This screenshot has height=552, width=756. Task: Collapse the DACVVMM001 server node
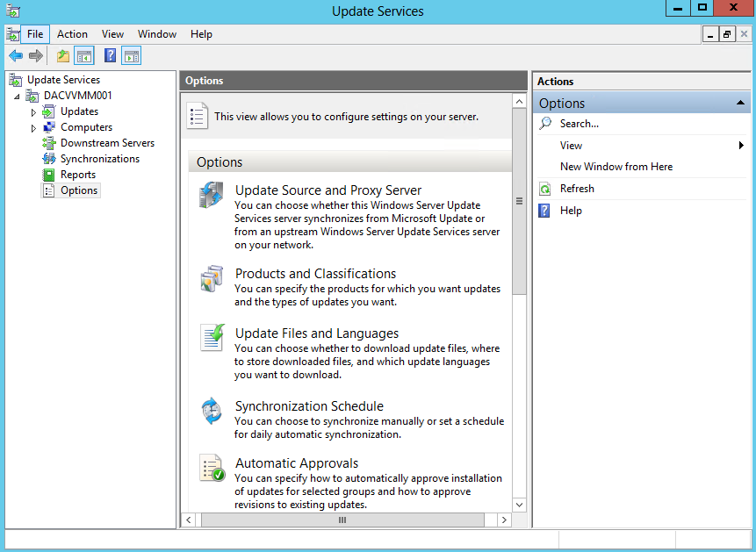point(18,96)
